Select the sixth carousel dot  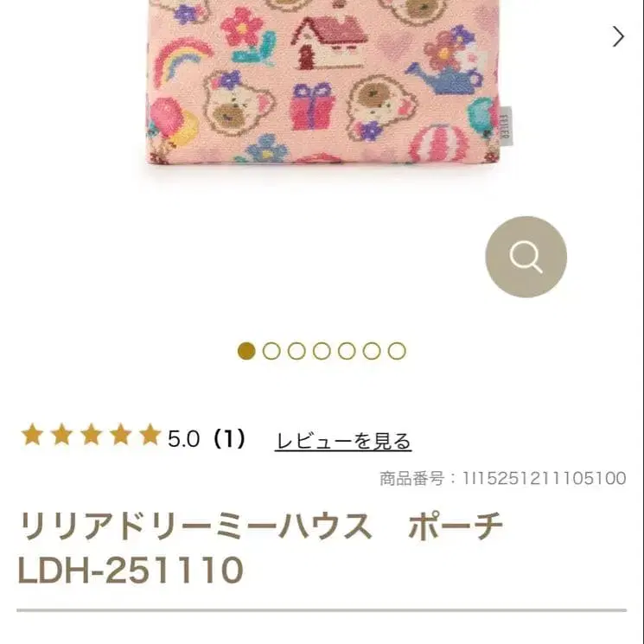pyautogui.click(x=372, y=351)
